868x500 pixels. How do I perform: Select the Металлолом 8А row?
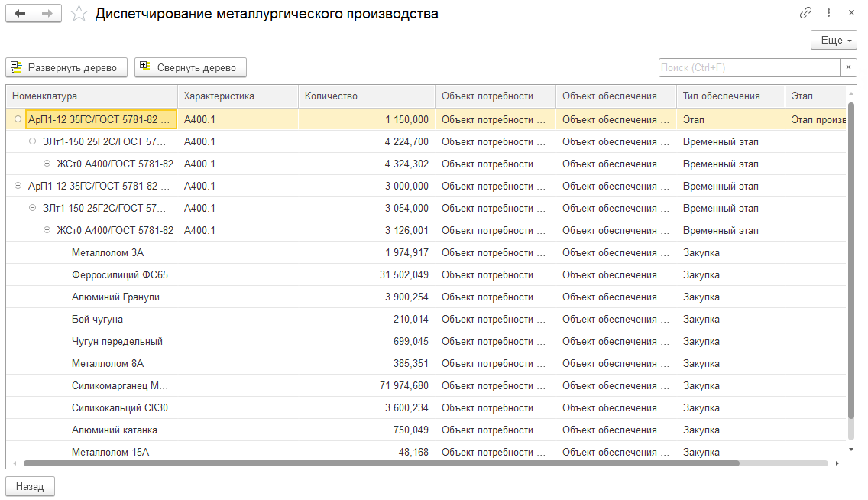(x=426, y=363)
